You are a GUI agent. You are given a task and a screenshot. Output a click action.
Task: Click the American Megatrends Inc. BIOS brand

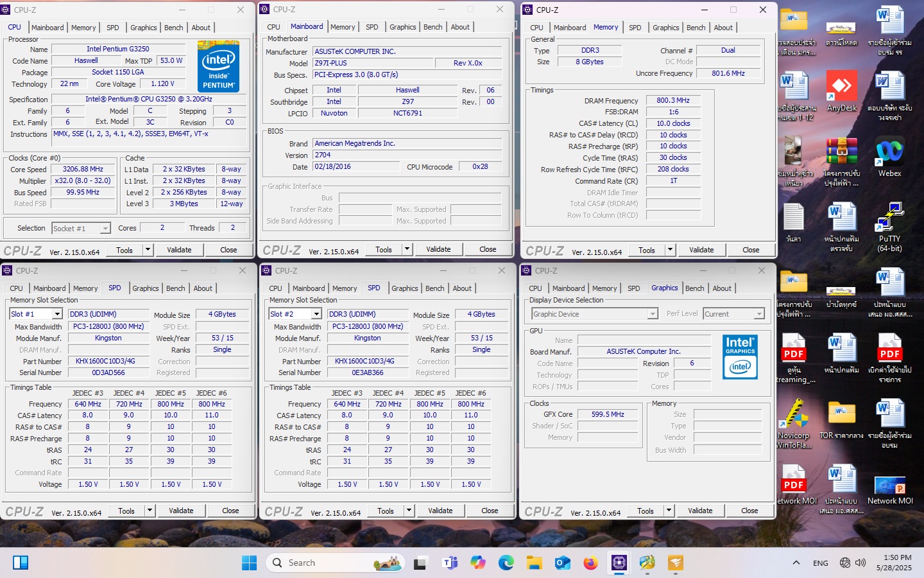(x=407, y=143)
